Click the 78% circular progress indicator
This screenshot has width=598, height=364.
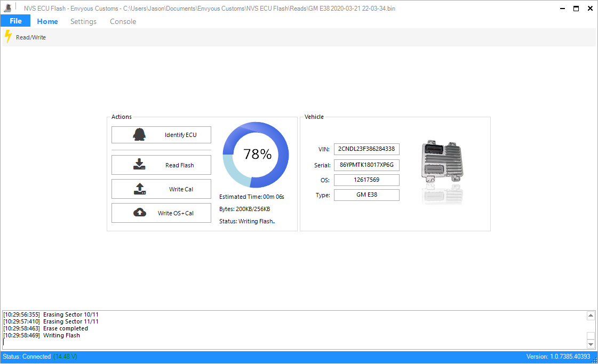[256, 155]
